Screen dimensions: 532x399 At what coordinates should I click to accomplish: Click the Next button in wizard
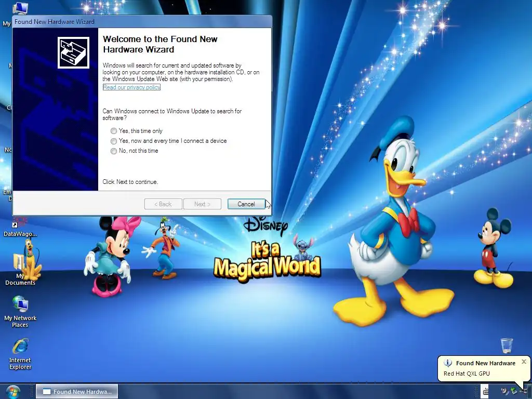click(202, 204)
